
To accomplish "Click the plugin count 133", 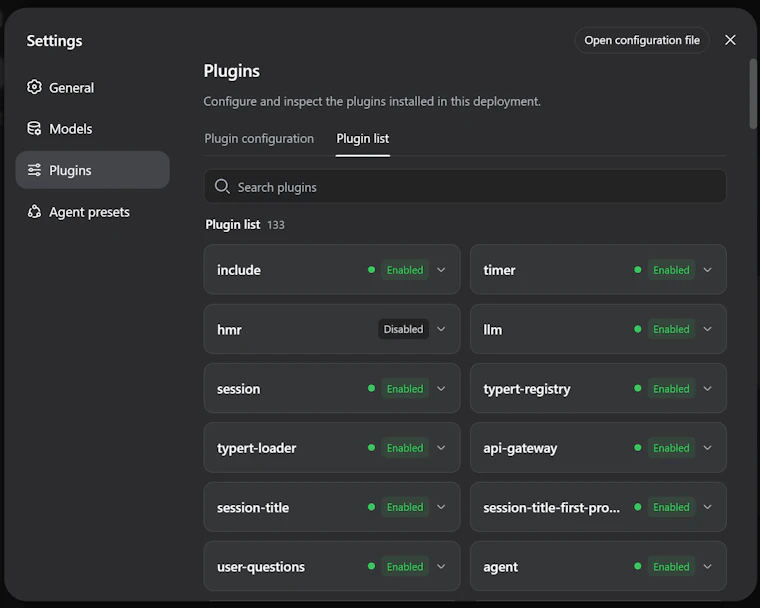I will coord(276,225).
